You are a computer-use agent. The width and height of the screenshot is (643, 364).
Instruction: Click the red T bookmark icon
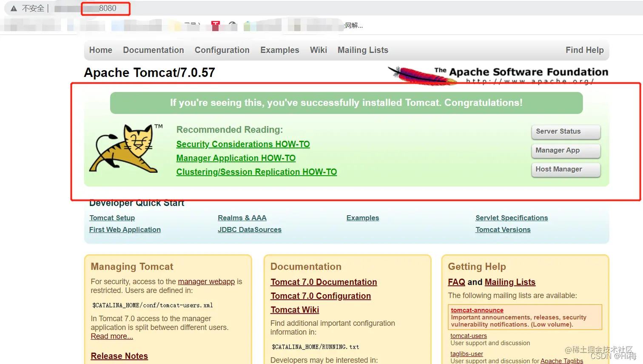coord(216,26)
